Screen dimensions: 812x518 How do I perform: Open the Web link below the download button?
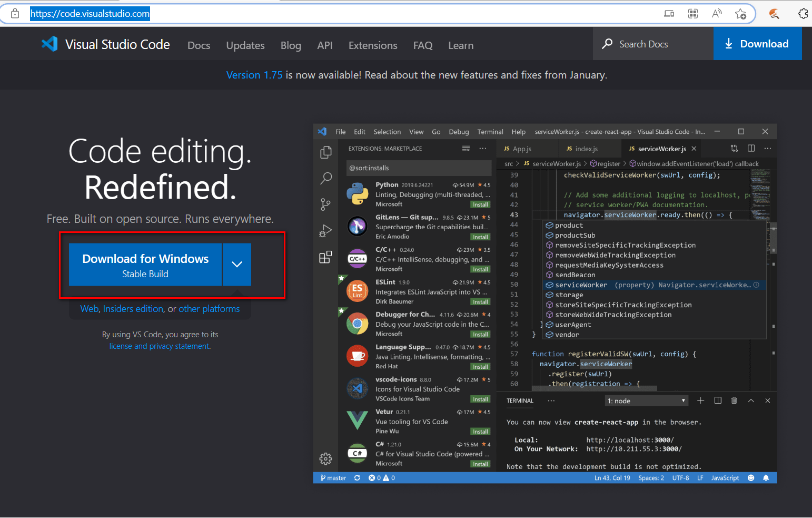90,309
